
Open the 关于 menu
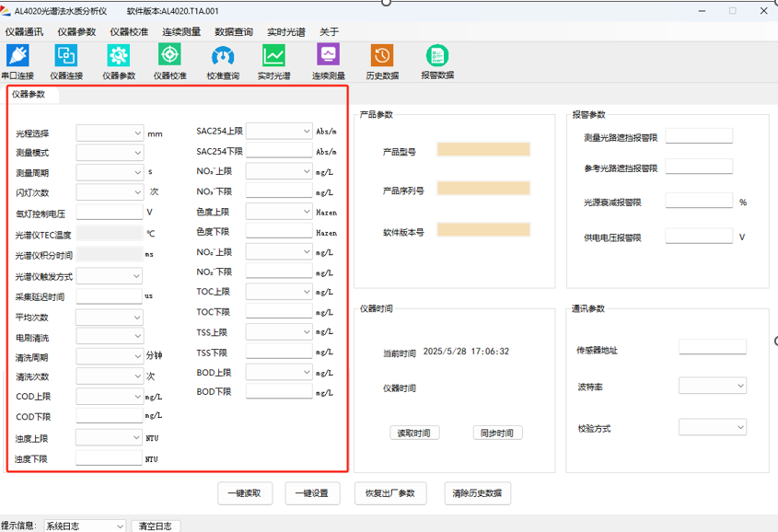[329, 32]
